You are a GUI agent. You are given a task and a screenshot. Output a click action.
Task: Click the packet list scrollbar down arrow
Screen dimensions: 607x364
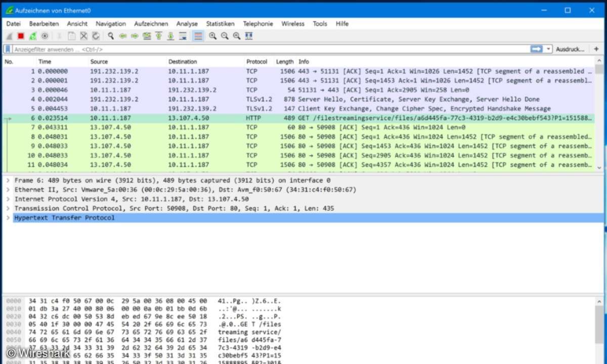tap(600, 167)
